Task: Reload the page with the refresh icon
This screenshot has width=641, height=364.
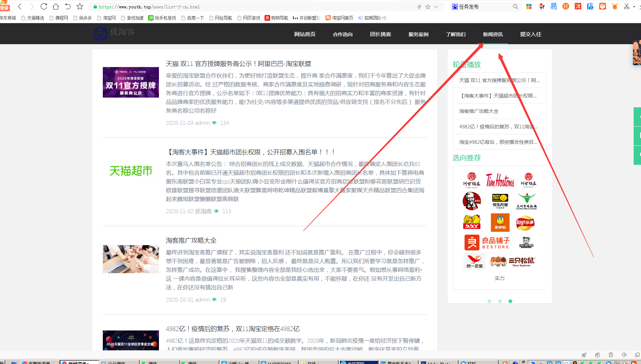Action: click(x=44, y=6)
